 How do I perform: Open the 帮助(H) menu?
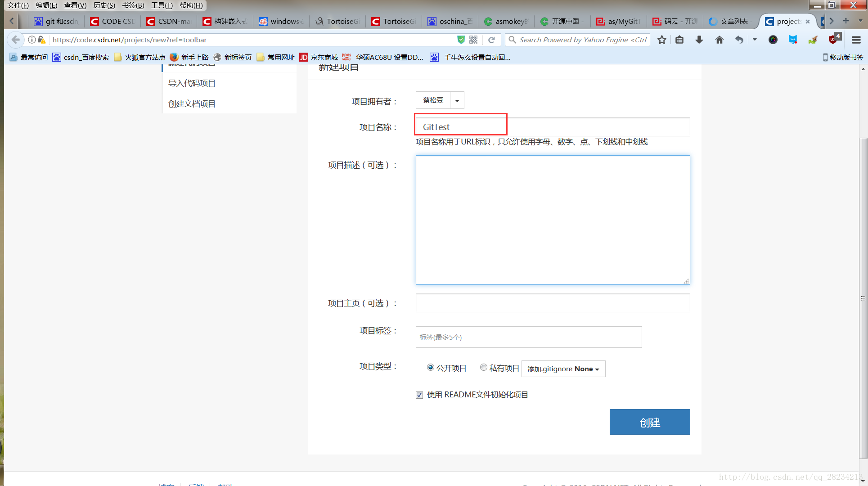191,5
